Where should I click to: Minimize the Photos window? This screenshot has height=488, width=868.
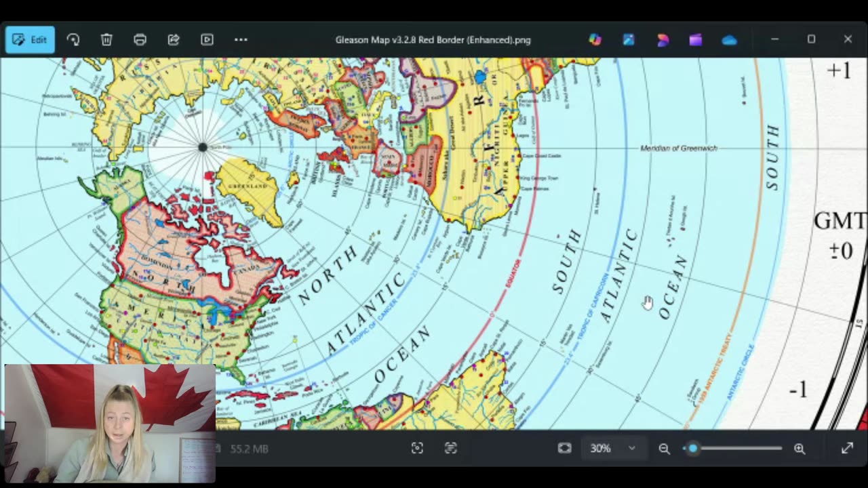(774, 39)
